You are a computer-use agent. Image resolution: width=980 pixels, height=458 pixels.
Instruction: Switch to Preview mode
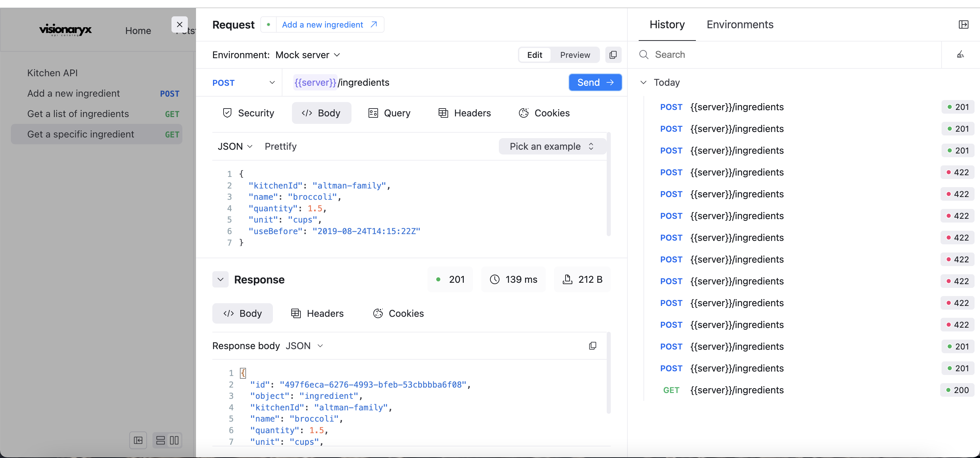tap(575, 55)
